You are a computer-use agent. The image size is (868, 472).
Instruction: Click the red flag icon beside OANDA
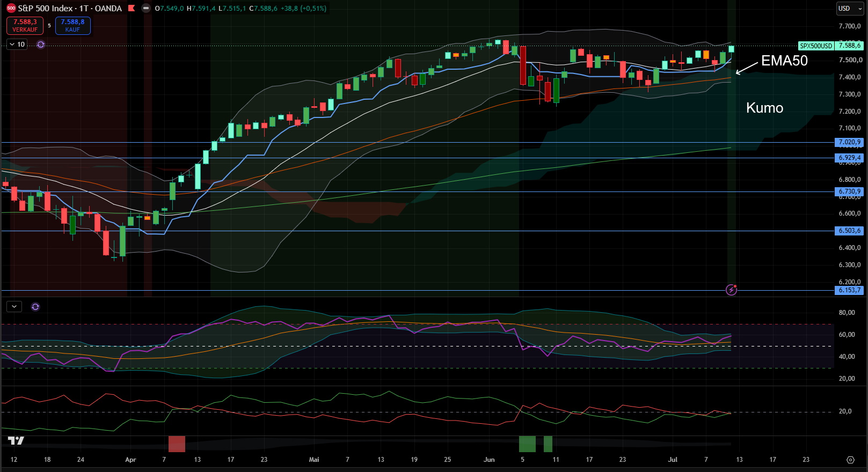pos(132,8)
